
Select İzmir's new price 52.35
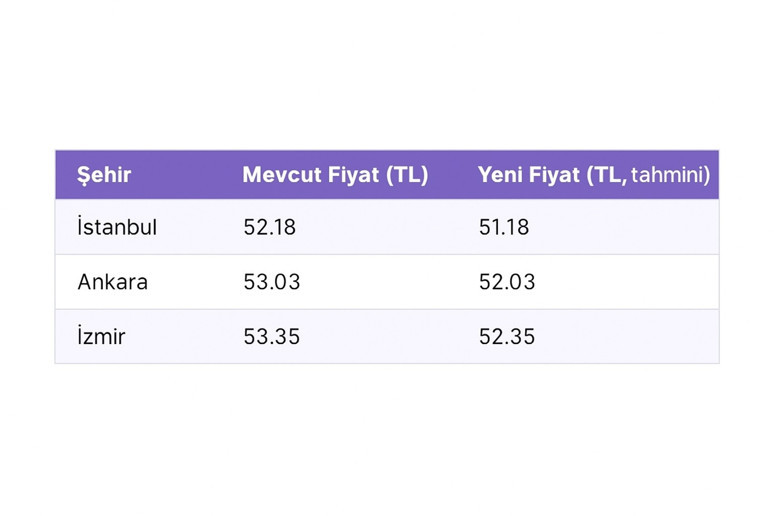(x=507, y=336)
